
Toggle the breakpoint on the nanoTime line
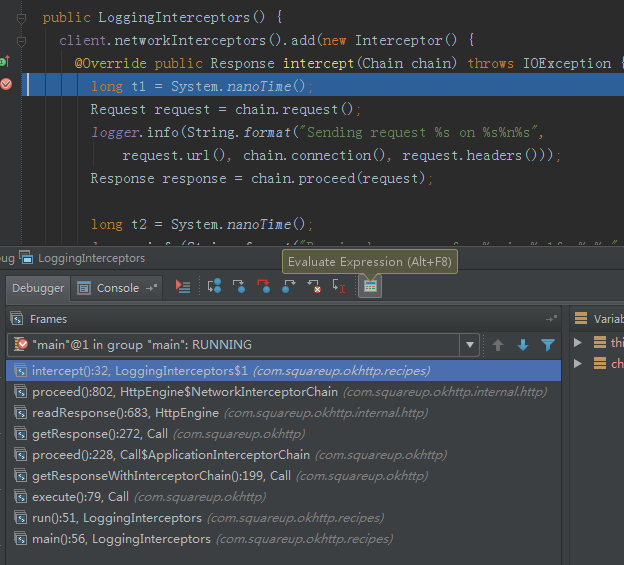(6, 85)
